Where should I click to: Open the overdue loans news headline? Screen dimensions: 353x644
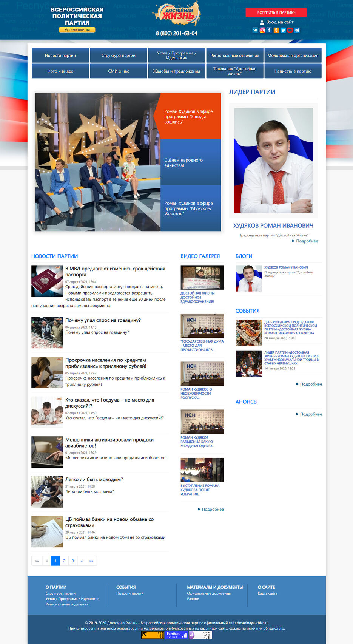106,363
